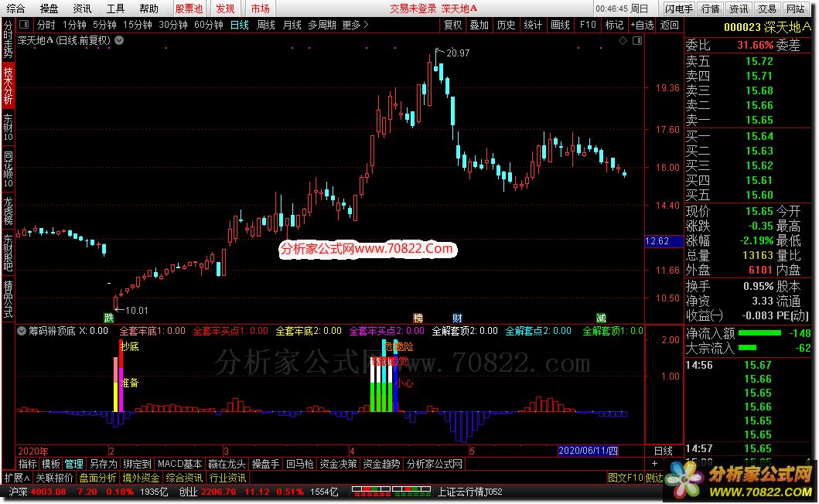Select the 分析家公式网 indicator tab

434,464
